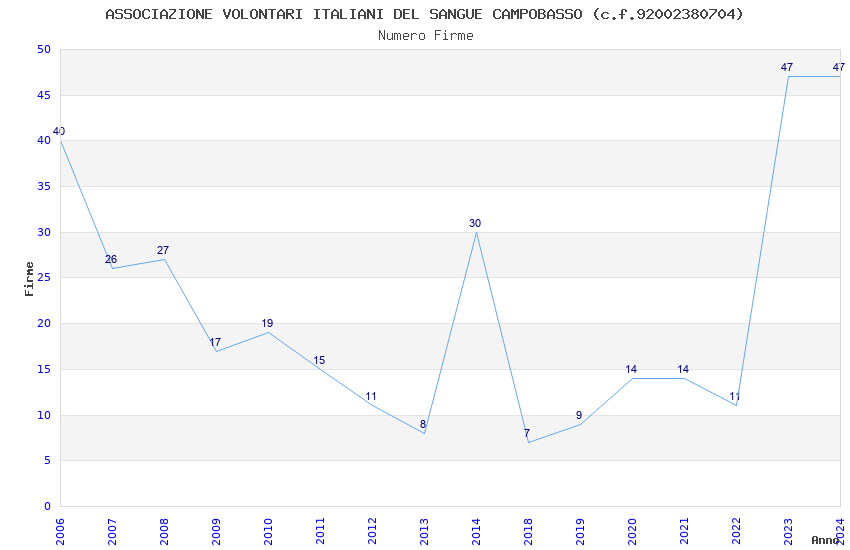Click the x-axis year 2006

point(60,531)
